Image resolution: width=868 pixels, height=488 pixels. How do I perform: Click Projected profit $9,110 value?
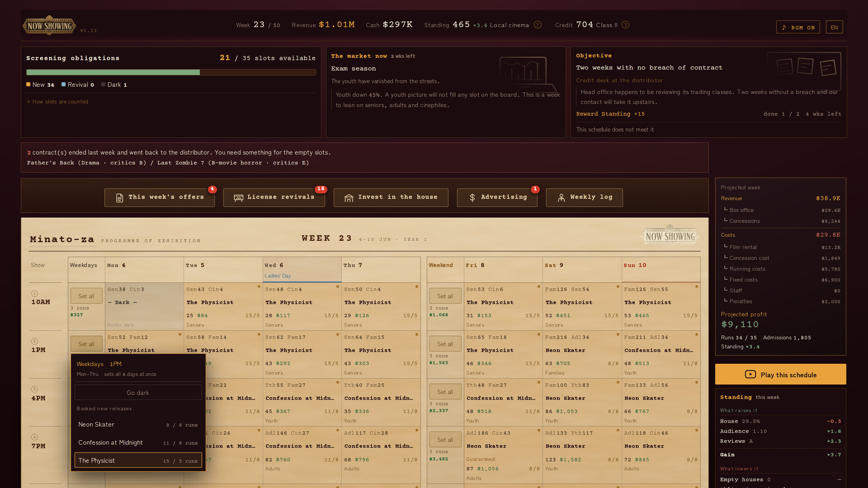740,324
